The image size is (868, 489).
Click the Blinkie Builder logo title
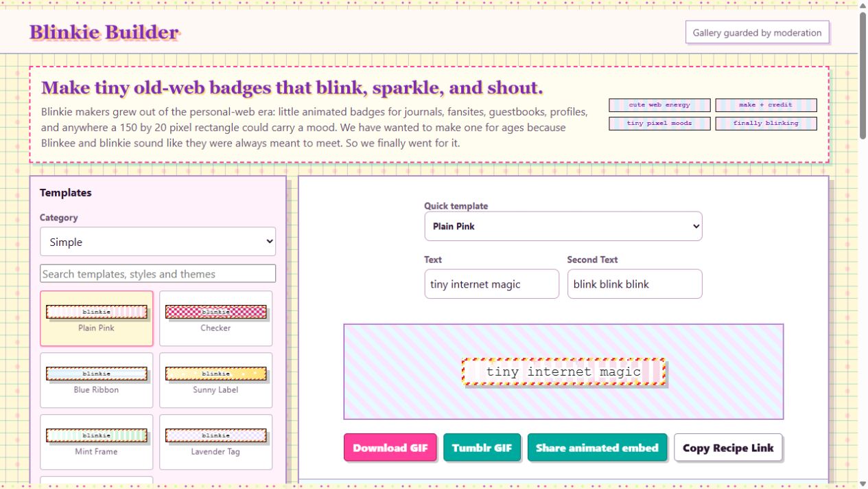pos(104,32)
